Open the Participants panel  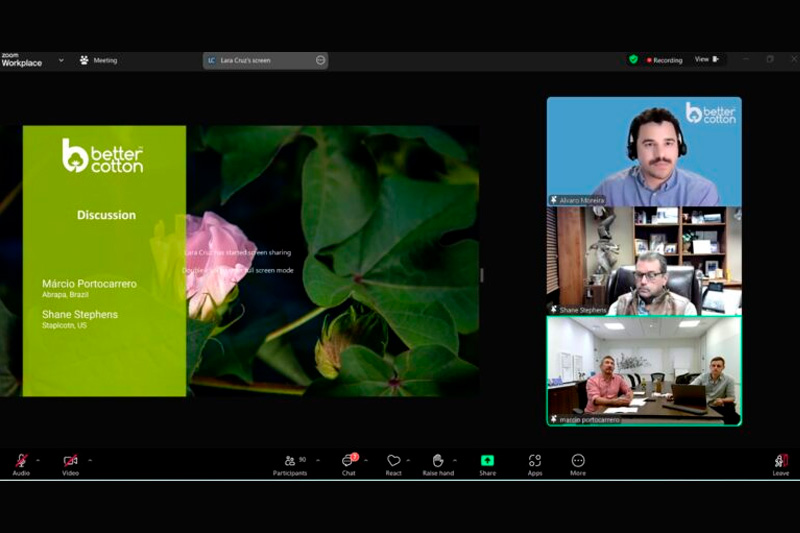point(290,465)
